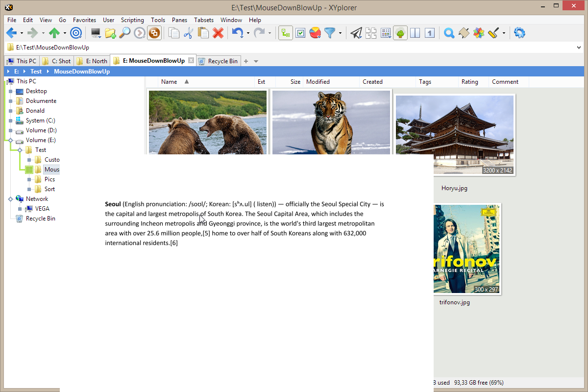Open the Scripting menu
The width and height of the screenshot is (588, 392).
[132, 20]
